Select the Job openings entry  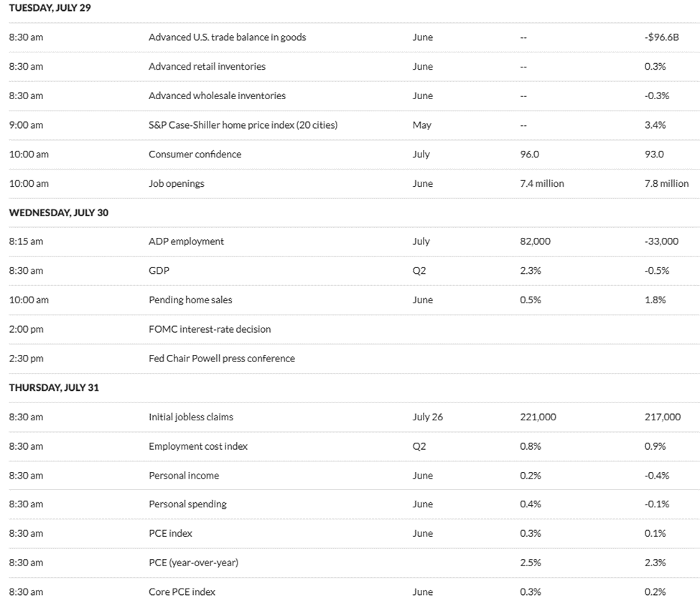pyautogui.click(x=177, y=183)
